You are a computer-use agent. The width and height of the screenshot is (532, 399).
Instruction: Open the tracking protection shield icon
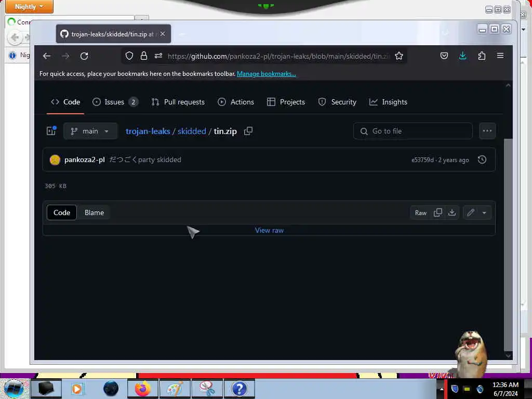tap(129, 56)
